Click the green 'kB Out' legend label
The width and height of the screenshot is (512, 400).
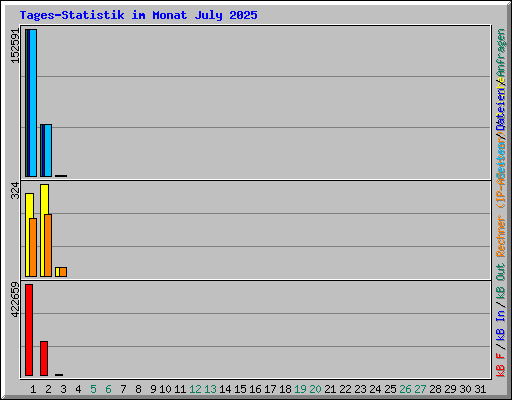(501, 282)
